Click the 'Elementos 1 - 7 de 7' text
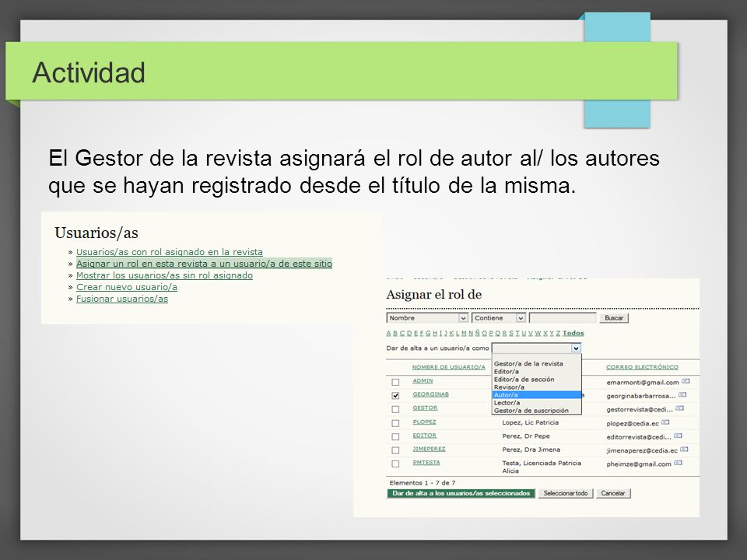The width and height of the screenshot is (747, 560). (x=423, y=482)
